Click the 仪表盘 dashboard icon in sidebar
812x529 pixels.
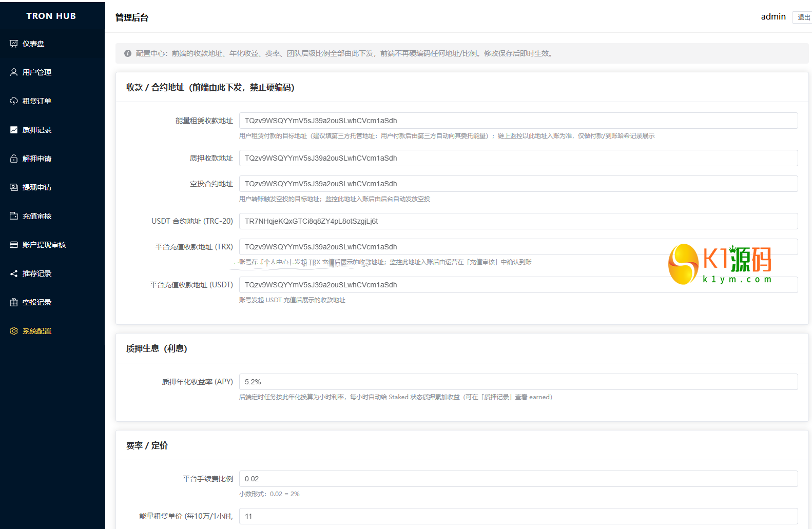coord(14,44)
